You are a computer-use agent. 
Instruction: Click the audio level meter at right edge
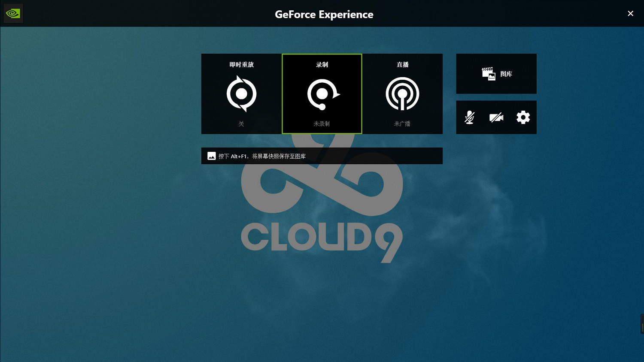[642, 324]
